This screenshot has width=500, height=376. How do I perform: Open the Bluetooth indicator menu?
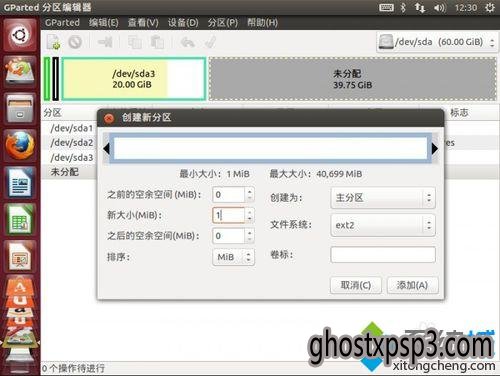[x=403, y=7]
